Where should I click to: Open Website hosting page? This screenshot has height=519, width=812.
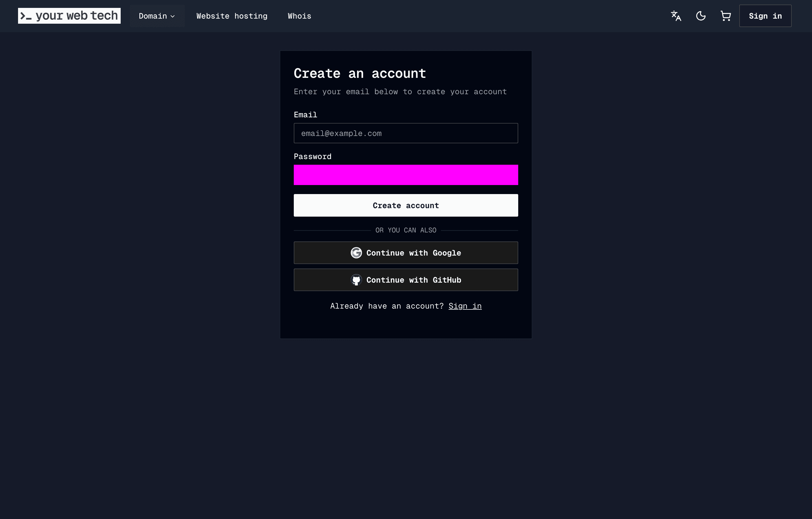coord(232,16)
